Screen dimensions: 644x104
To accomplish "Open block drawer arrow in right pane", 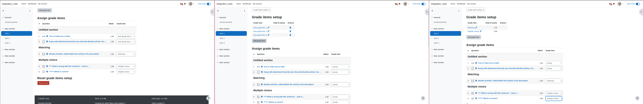I will coord(641,12).
